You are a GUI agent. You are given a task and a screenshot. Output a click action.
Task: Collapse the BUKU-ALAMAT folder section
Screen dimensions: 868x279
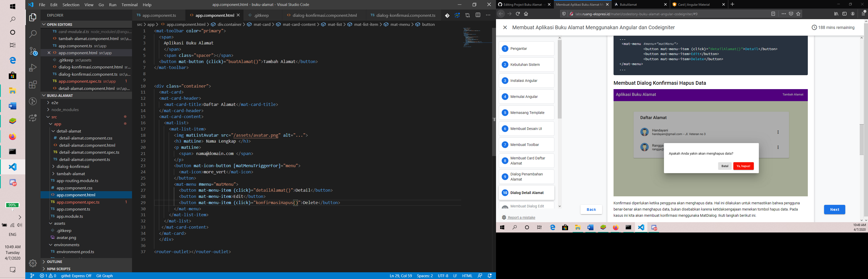(87, 95)
